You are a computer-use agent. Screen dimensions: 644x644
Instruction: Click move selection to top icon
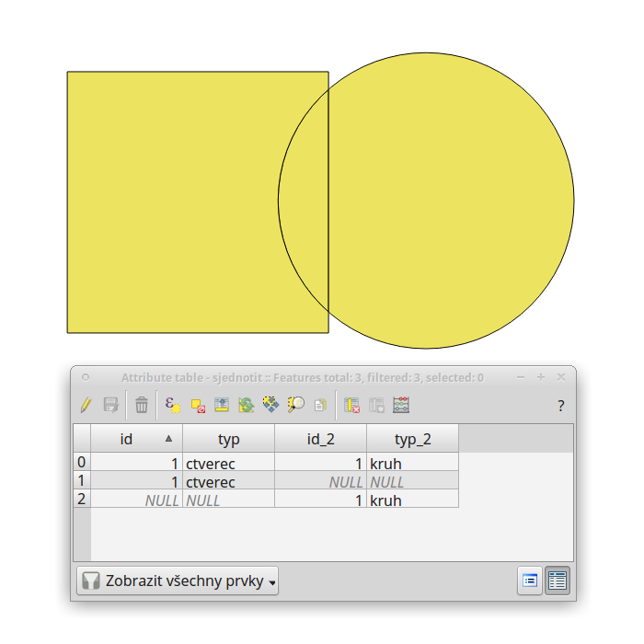(x=222, y=405)
